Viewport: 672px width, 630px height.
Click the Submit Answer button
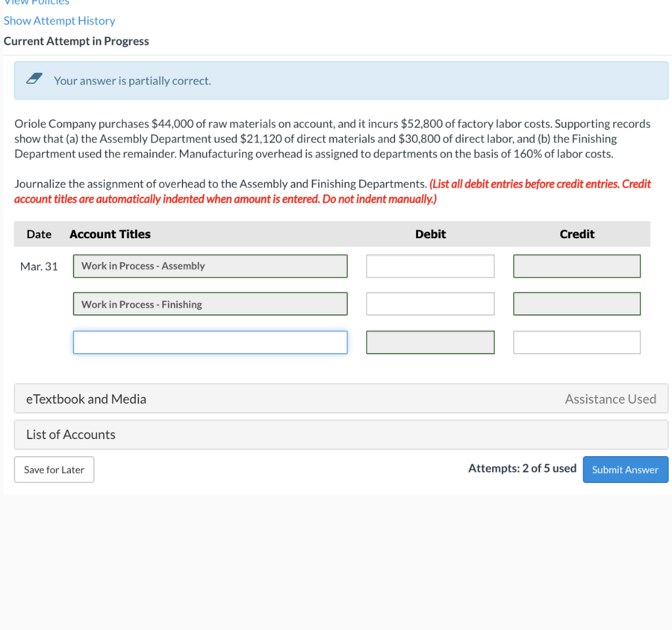pyautogui.click(x=625, y=469)
